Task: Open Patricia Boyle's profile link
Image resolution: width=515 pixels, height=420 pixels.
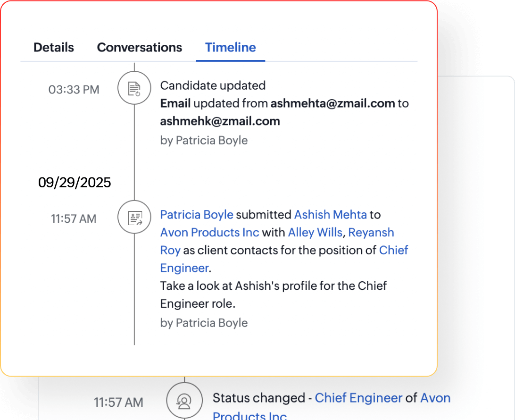Action: click(x=197, y=214)
